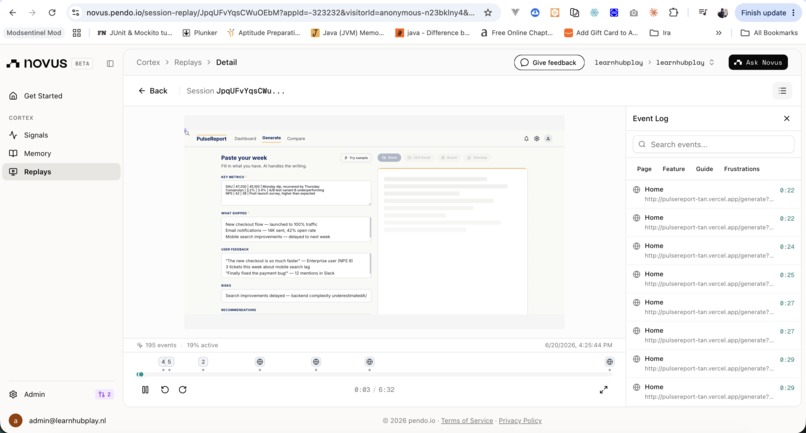This screenshot has width=806, height=433.
Task: Open browser media controls icon
Action: 703,12
